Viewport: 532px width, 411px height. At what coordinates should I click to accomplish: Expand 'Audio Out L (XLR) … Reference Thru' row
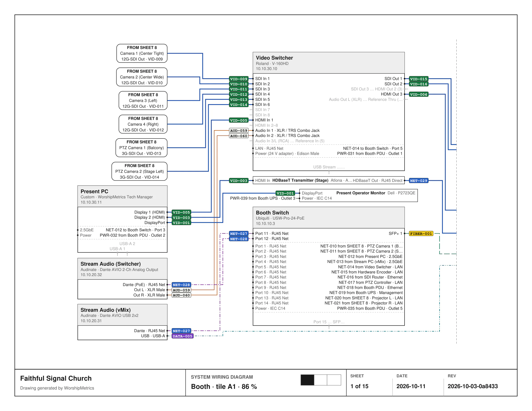coord(366,99)
